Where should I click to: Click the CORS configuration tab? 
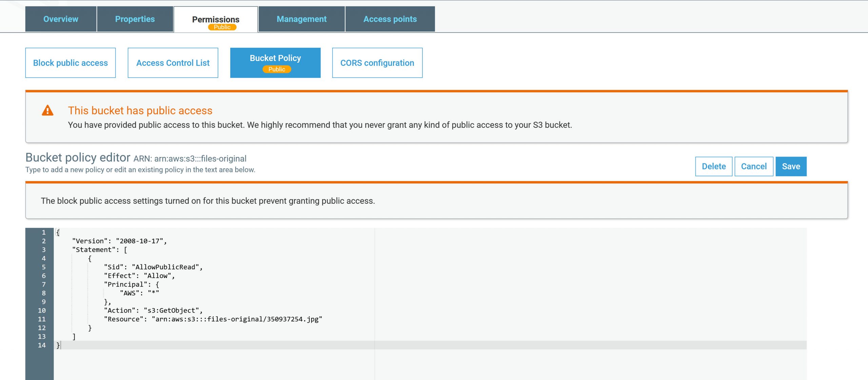(377, 62)
